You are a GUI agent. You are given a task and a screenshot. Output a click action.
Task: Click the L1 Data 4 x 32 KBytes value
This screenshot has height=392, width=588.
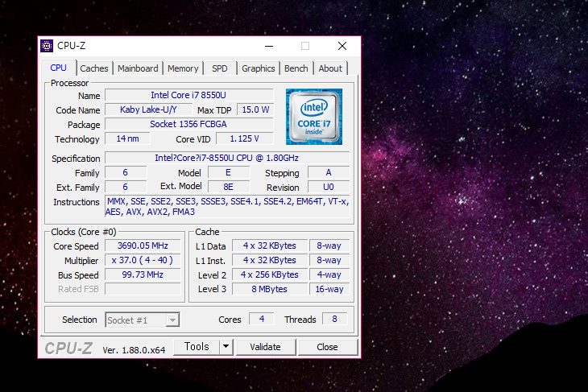click(x=270, y=246)
